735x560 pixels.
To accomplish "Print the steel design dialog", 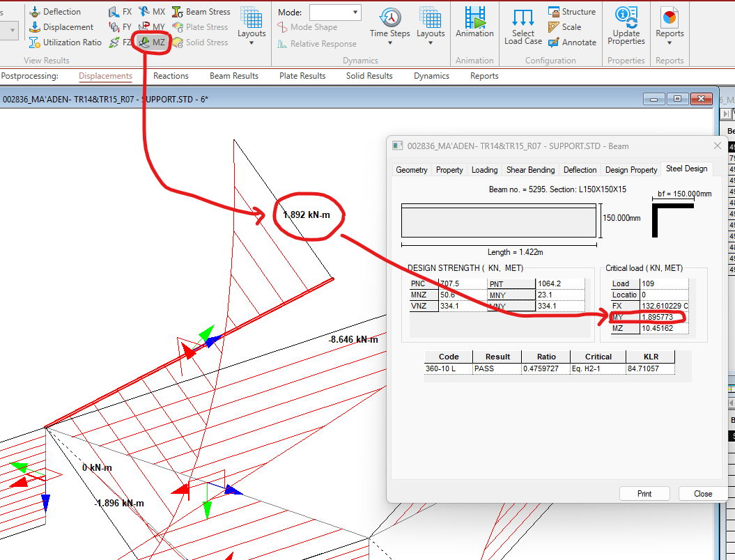I will [644, 493].
